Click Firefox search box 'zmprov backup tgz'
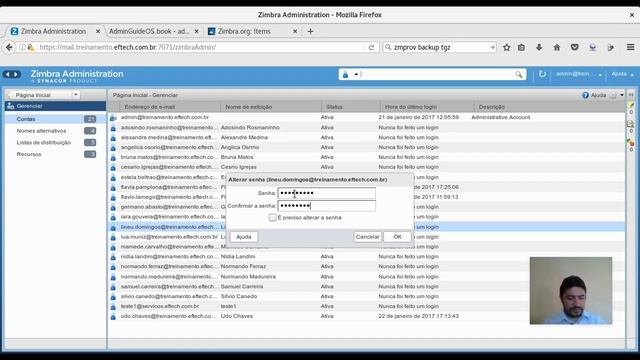 click(x=441, y=47)
